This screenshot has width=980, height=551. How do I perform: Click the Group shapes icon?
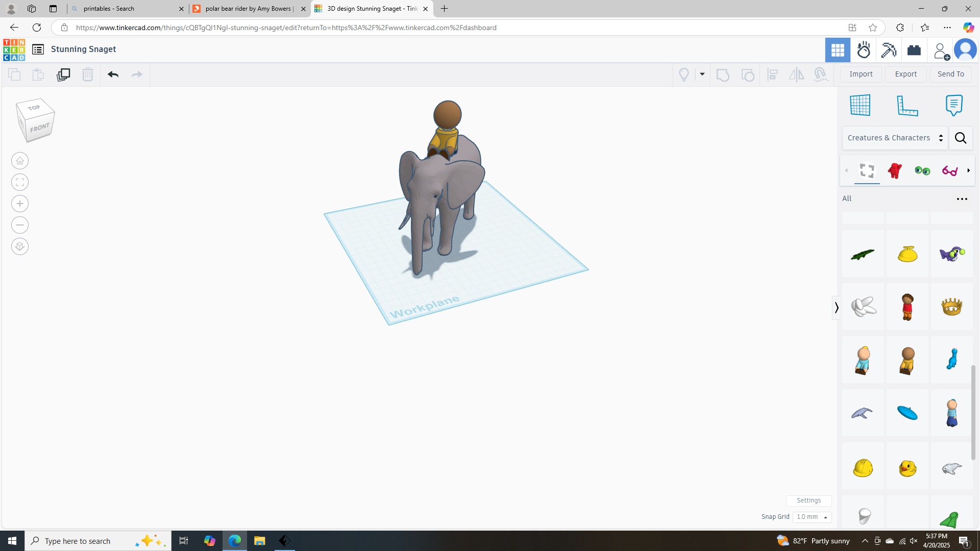click(723, 74)
